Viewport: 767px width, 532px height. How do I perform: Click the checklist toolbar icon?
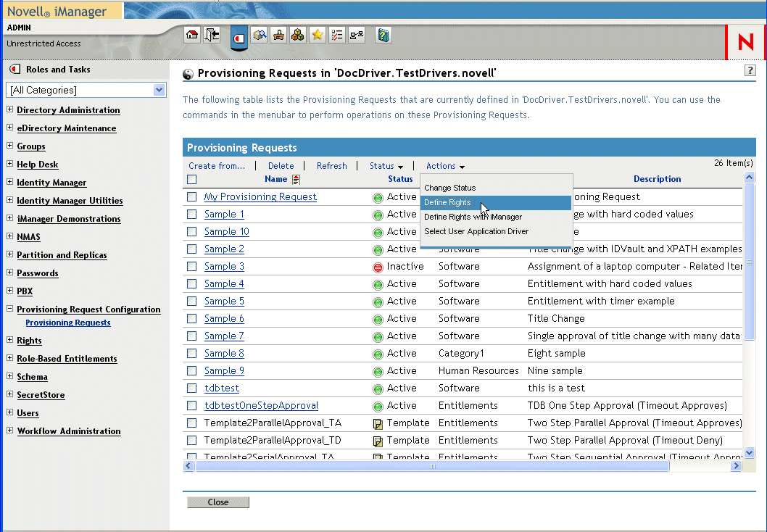(336, 35)
